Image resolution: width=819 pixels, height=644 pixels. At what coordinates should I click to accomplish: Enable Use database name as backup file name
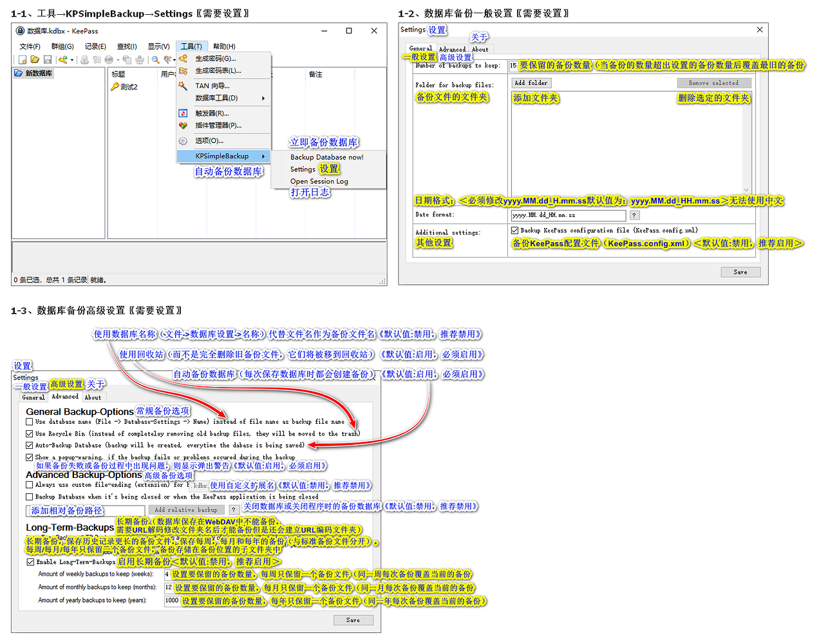(29, 422)
